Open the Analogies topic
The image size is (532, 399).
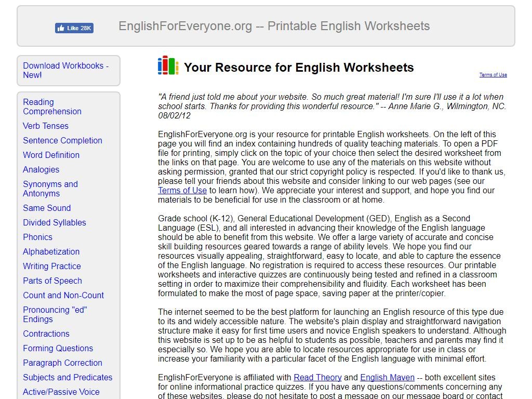(41, 170)
